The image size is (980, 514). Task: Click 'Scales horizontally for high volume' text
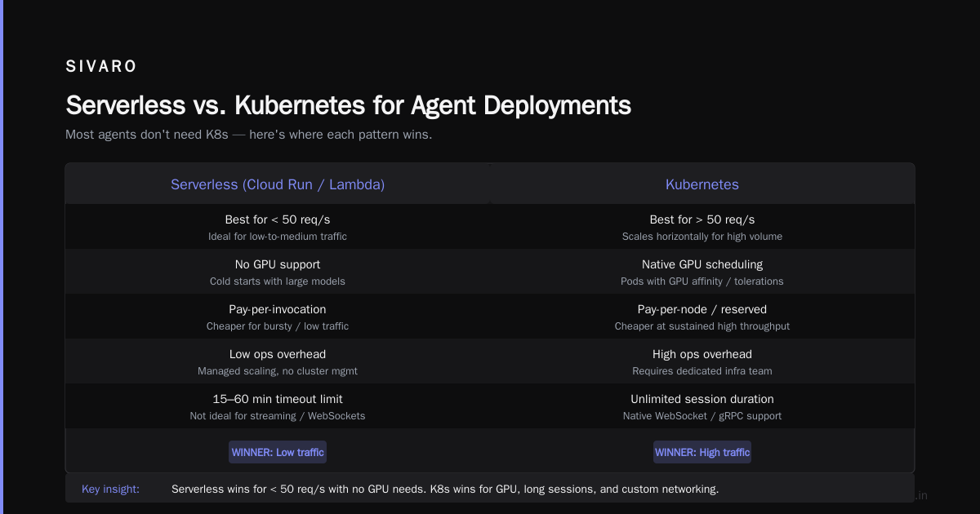(702, 237)
